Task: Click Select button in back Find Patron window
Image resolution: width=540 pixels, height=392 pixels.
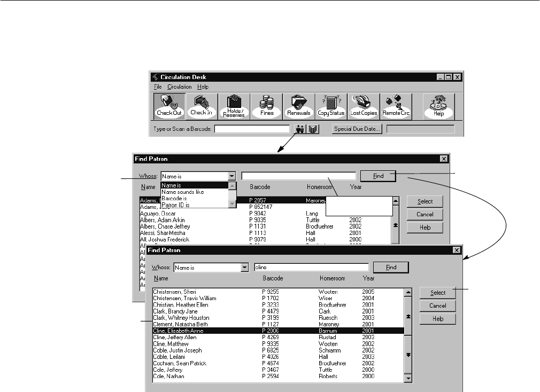Action: pos(425,201)
